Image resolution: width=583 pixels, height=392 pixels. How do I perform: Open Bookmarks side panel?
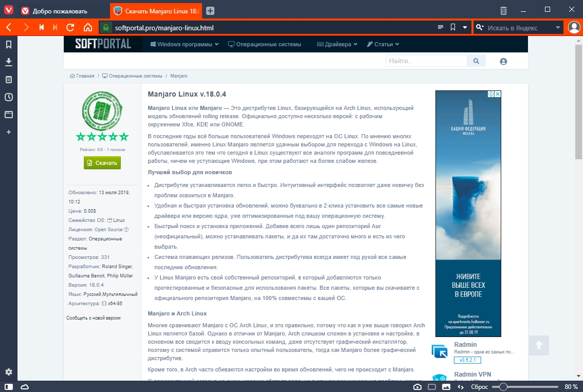point(9,45)
